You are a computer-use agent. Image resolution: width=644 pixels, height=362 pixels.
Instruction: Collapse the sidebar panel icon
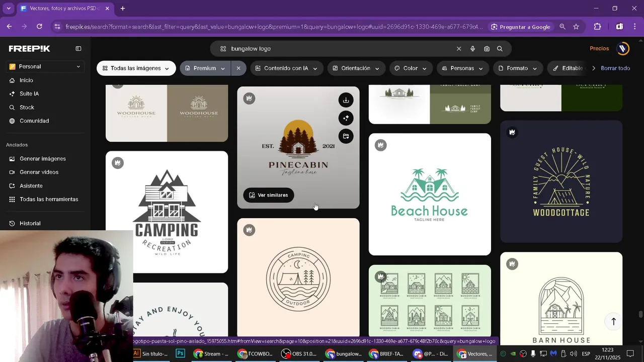click(78, 49)
